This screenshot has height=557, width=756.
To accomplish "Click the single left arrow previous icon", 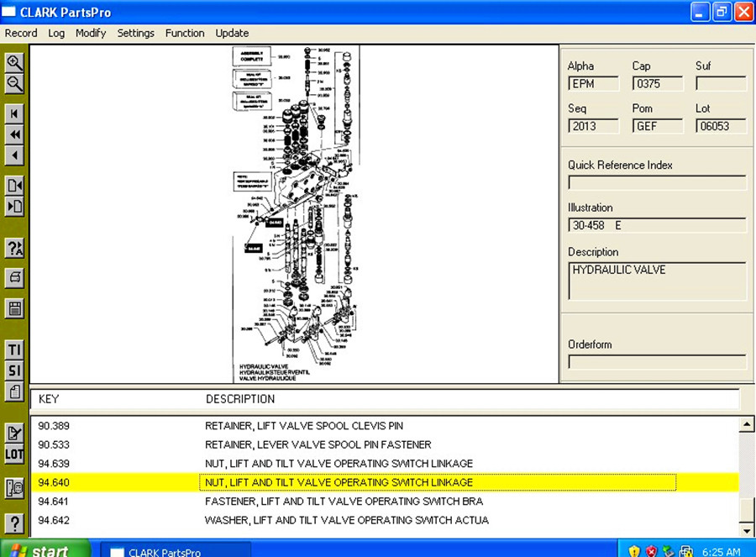I will (14, 155).
